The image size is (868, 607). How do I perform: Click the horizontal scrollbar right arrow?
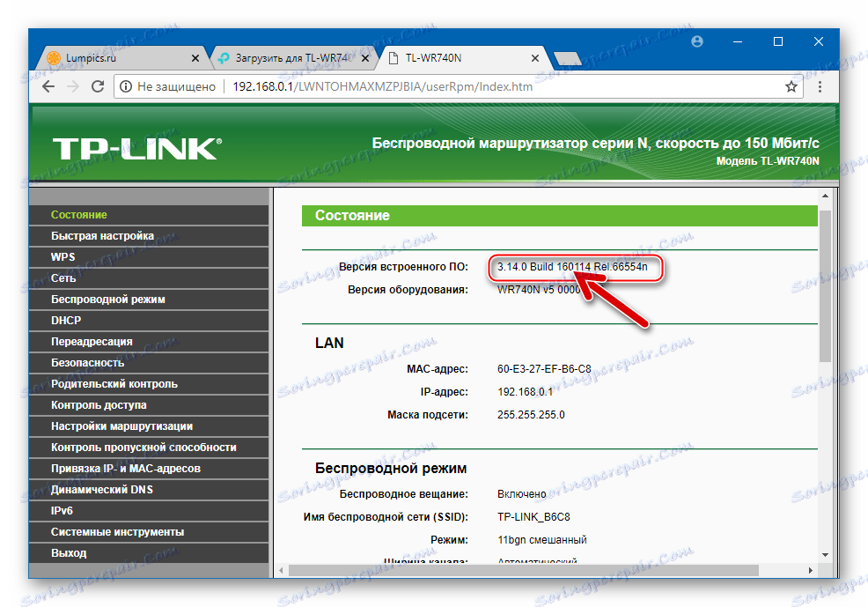click(811, 571)
